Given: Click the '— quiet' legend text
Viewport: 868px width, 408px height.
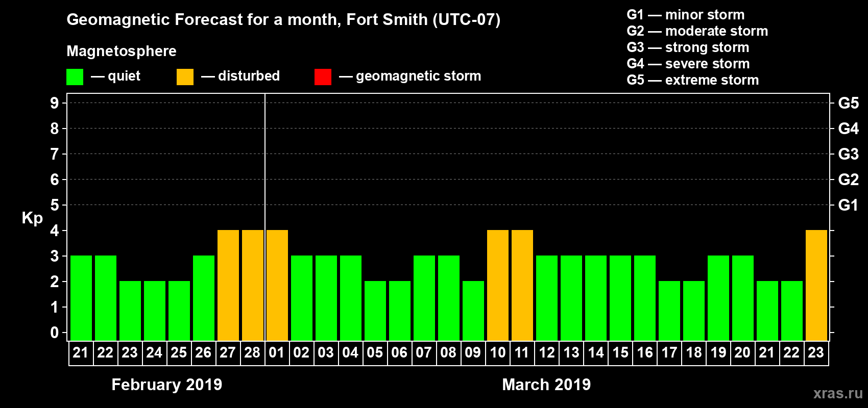Looking at the screenshot, I should 116,76.
